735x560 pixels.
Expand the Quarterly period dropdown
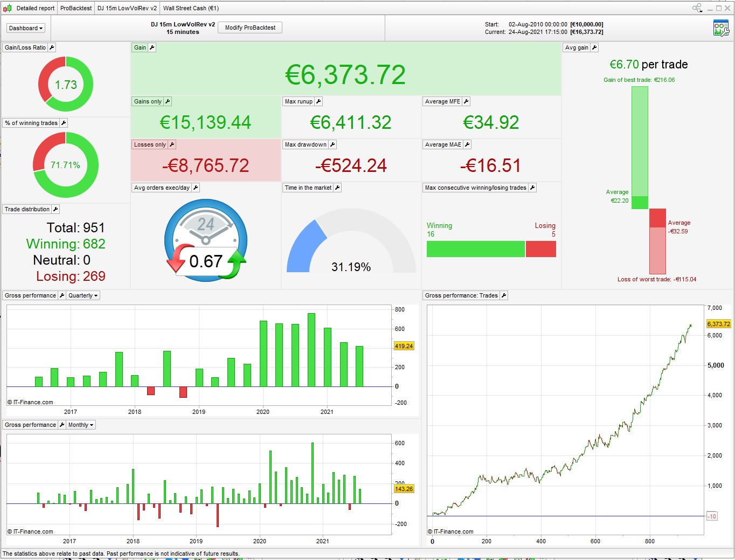pos(83,295)
